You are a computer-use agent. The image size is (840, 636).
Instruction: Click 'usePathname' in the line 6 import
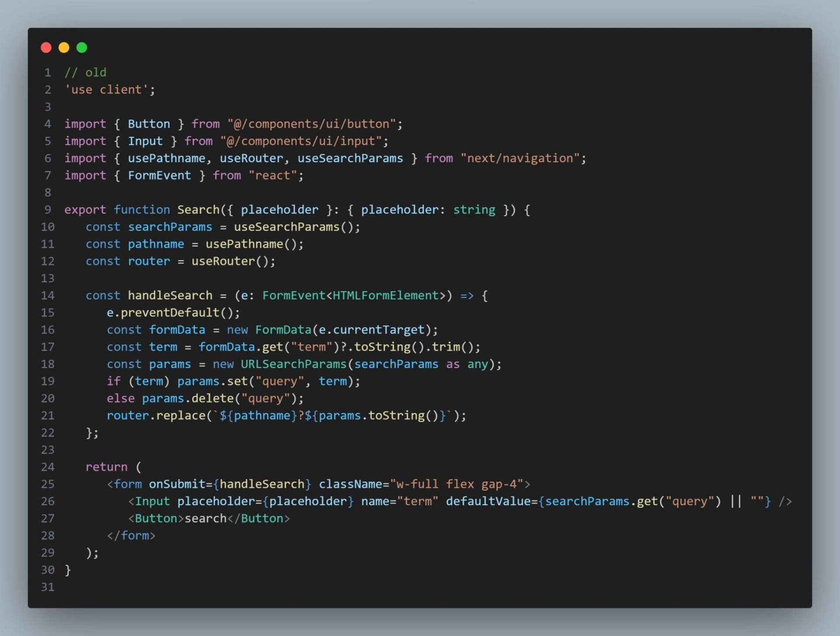click(x=166, y=158)
